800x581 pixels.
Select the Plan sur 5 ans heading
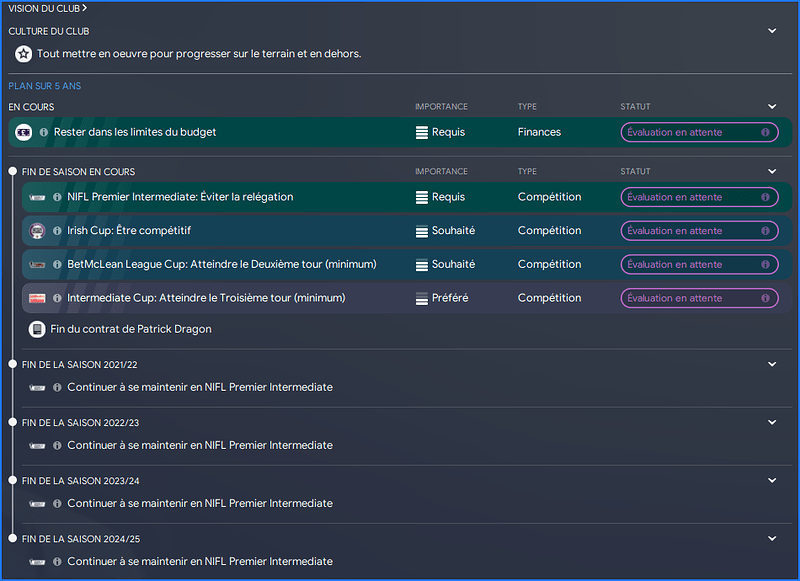coord(44,86)
